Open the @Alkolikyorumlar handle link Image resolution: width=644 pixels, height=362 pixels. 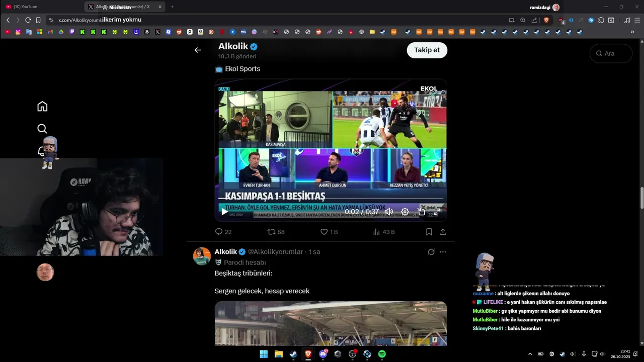pyautogui.click(x=275, y=252)
